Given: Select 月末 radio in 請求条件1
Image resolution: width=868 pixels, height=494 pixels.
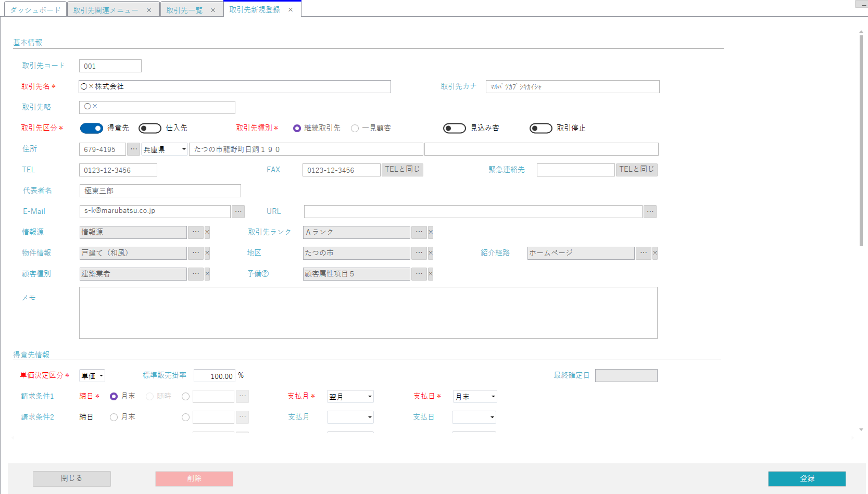Looking at the screenshot, I should 114,397.
